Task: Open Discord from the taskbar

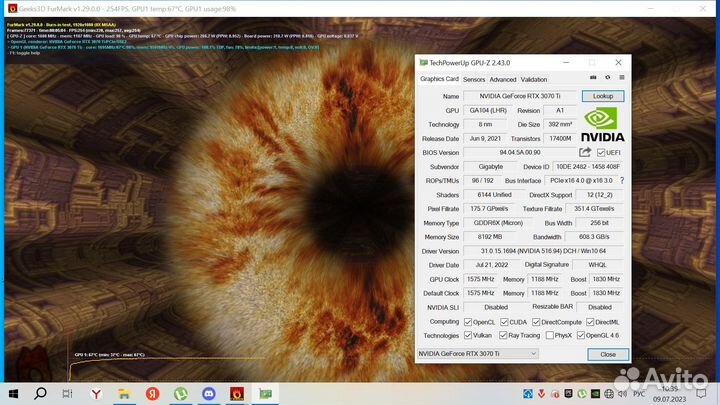Action: [208, 394]
